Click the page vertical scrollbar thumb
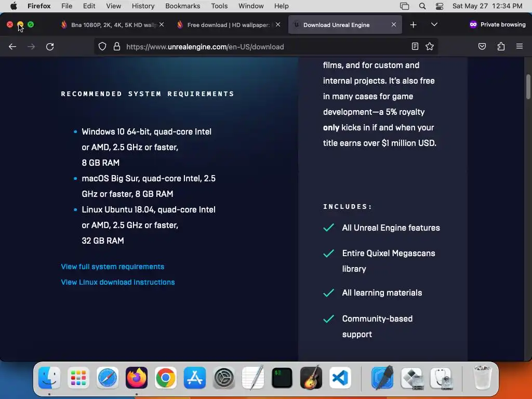 click(x=528, y=87)
